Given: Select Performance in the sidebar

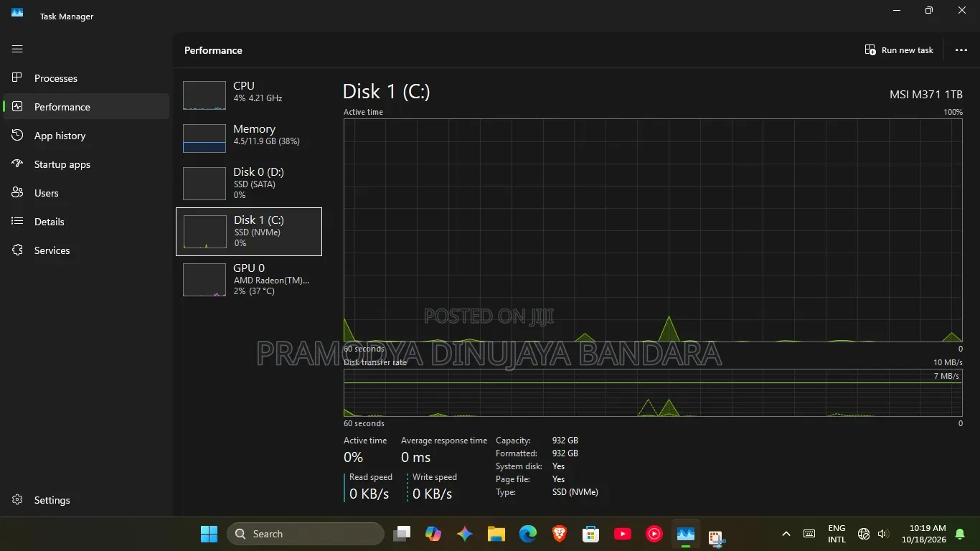Looking at the screenshot, I should pyautogui.click(x=86, y=107).
